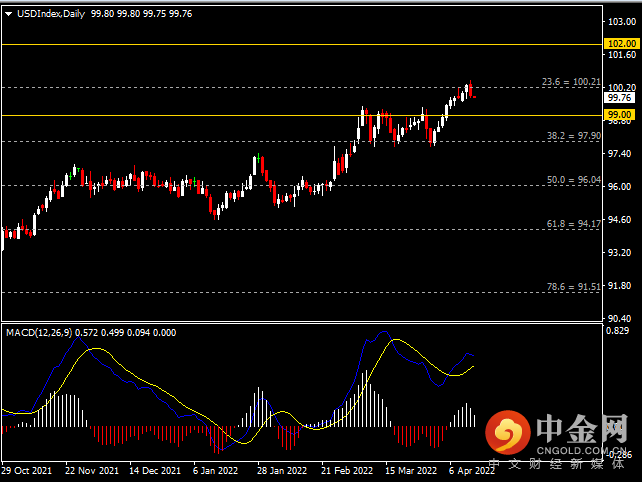This screenshot has width=642, height=482.
Task: Click the OHLC values 99.80 99.80 99.75 99.76
Action: tap(141, 14)
